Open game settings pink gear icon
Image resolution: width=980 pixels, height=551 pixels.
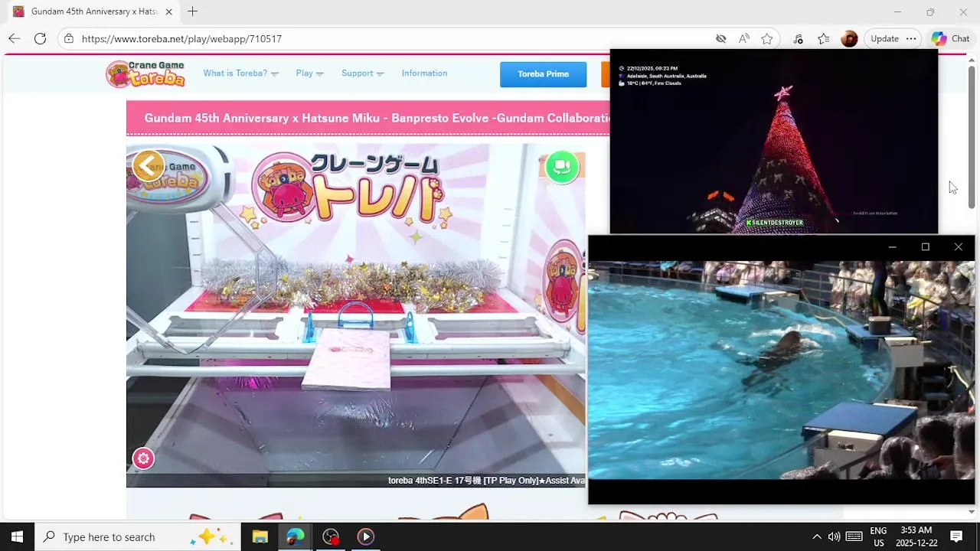pos(143,458)
